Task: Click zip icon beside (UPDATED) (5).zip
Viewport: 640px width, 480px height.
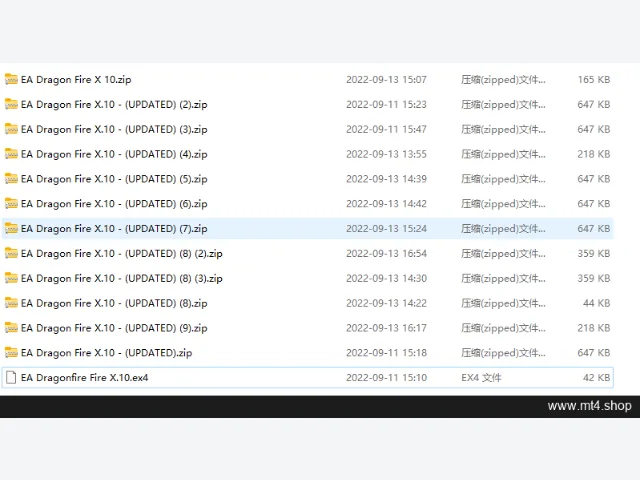Action: 11,179
